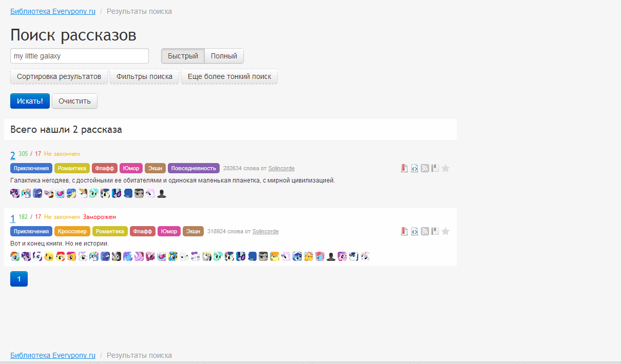
Task: Download story 2 as FB2 file icon
Action: (x=404, y=168)
